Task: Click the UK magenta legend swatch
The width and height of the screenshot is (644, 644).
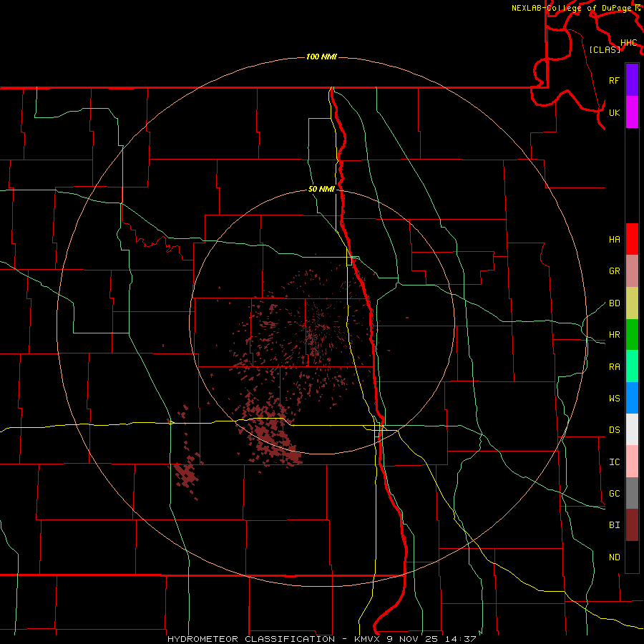Action: click(632, 112)
